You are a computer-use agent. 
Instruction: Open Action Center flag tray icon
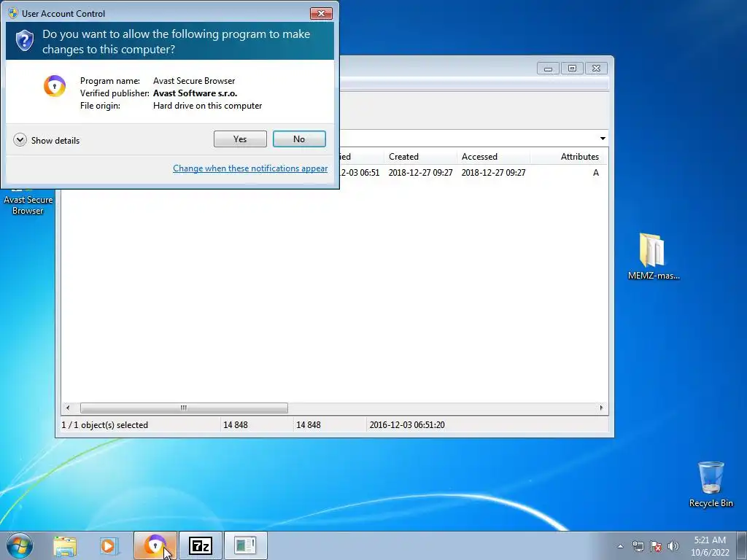pos(656,546)
